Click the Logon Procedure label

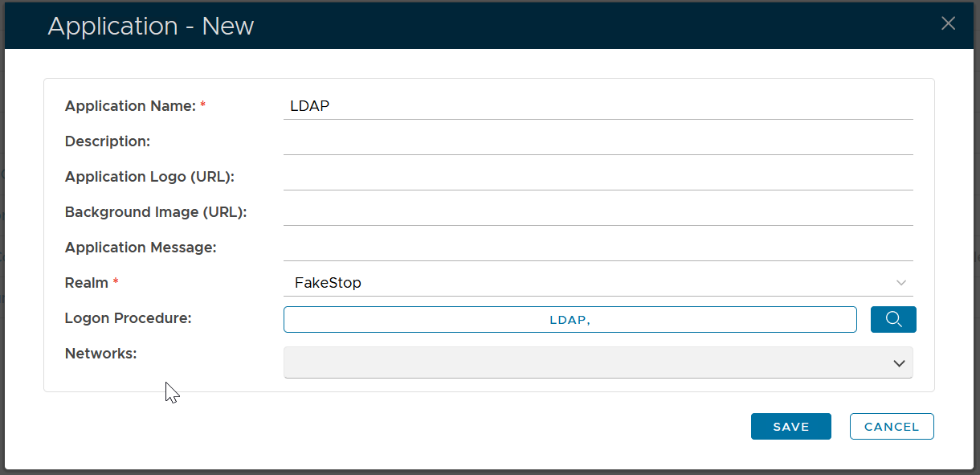[128, 318]
